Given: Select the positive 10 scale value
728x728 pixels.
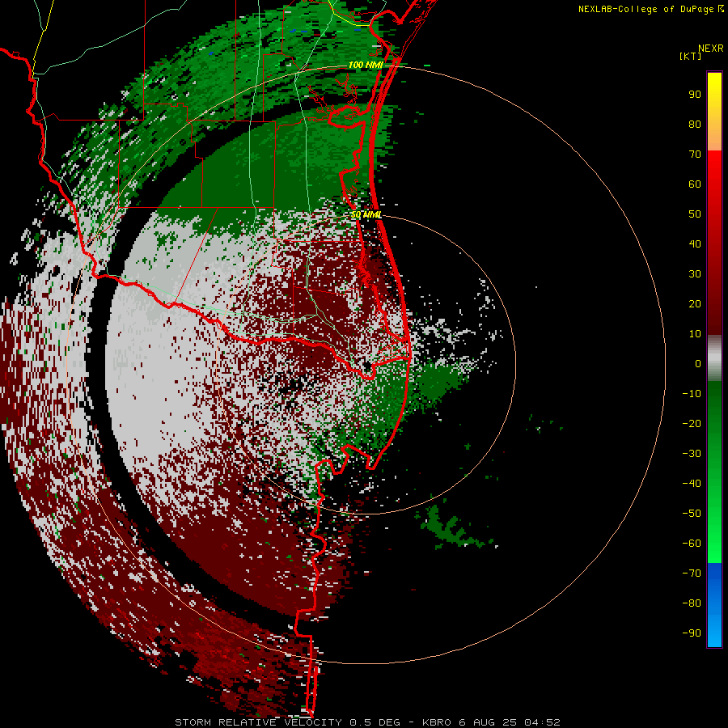Looking at the screenshot, I should tap(695, 334).
